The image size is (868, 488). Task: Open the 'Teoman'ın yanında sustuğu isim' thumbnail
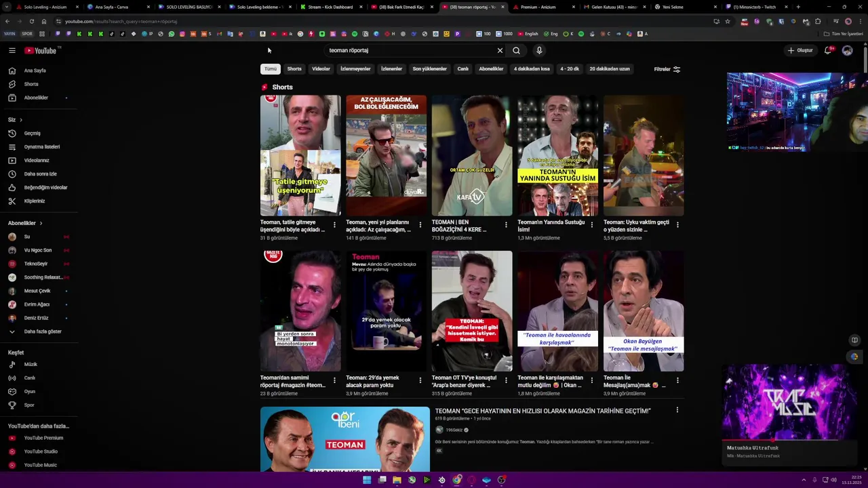(557, 155)
